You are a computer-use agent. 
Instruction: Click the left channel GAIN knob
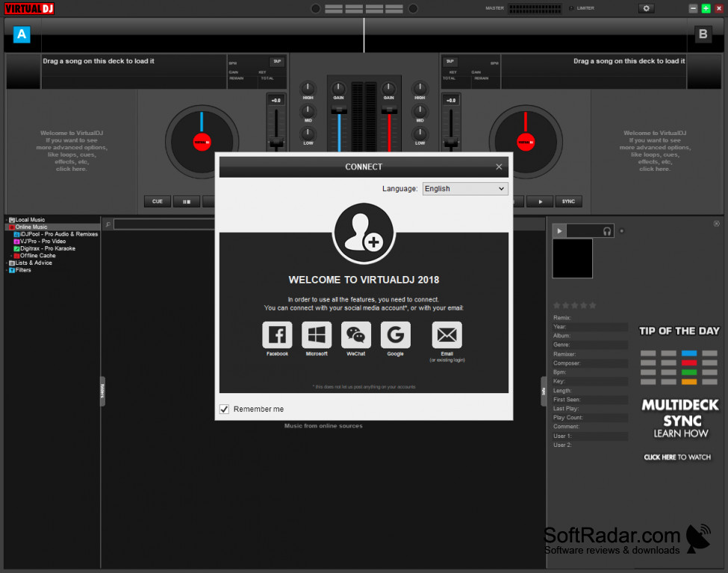[x=338, y=88]
